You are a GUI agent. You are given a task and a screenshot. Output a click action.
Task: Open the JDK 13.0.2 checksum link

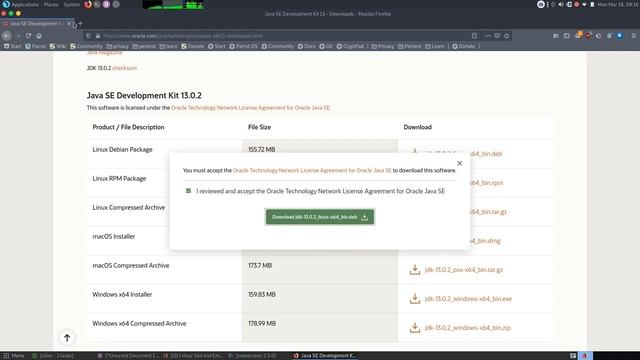coord(124,68)
